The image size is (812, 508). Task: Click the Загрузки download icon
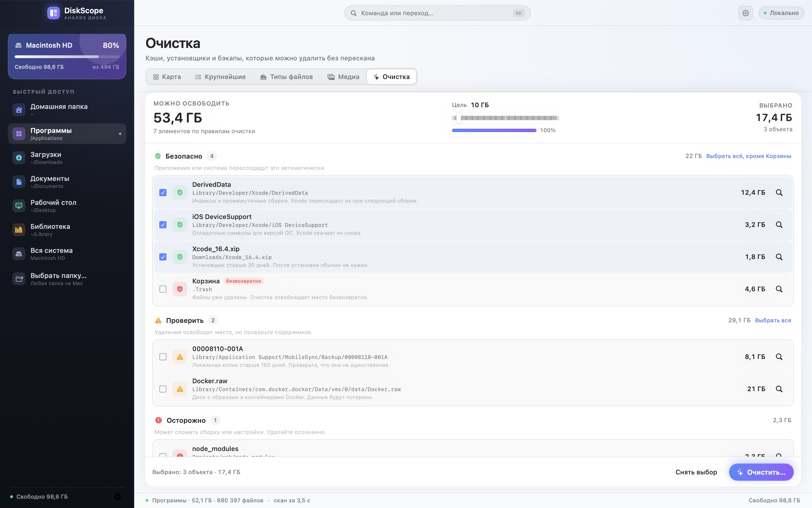[x=19, y=158]
